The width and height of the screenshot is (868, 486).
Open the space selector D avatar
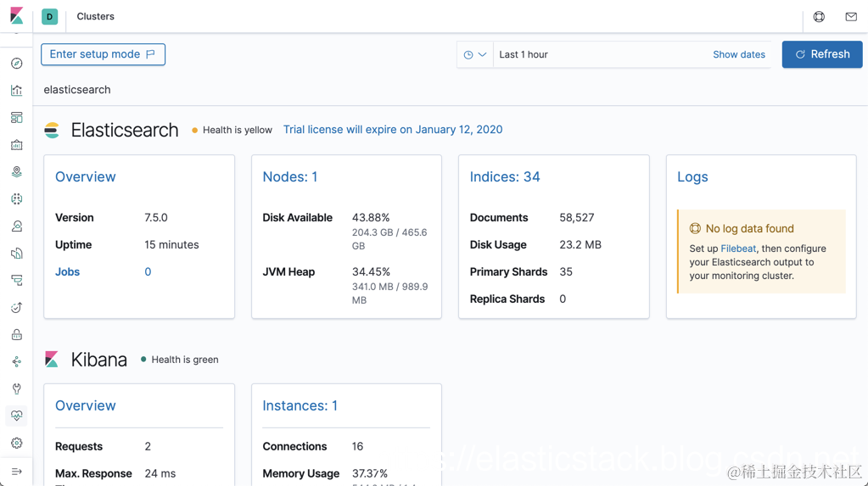[50, 17]
